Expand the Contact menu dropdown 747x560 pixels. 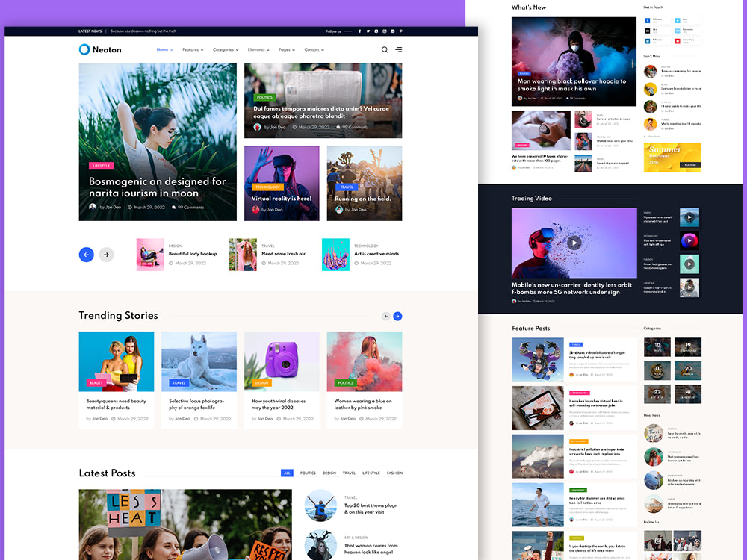pos(314,49)
